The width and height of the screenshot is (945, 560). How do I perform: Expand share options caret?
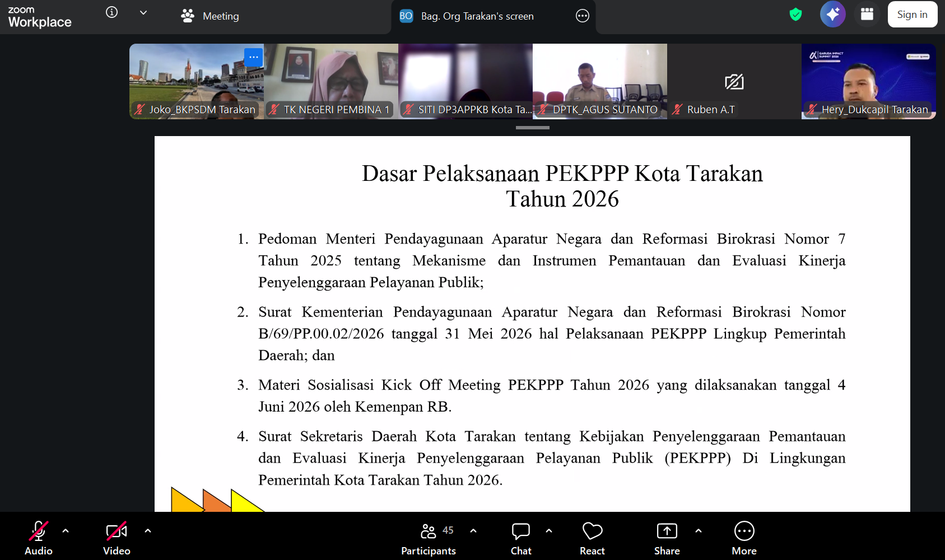(699, 530)
